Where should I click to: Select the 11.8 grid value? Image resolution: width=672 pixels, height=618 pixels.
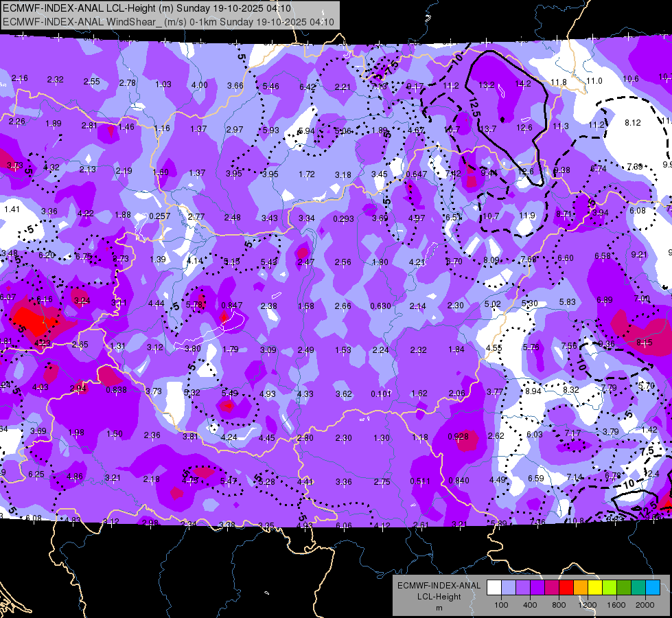point(559,82)
